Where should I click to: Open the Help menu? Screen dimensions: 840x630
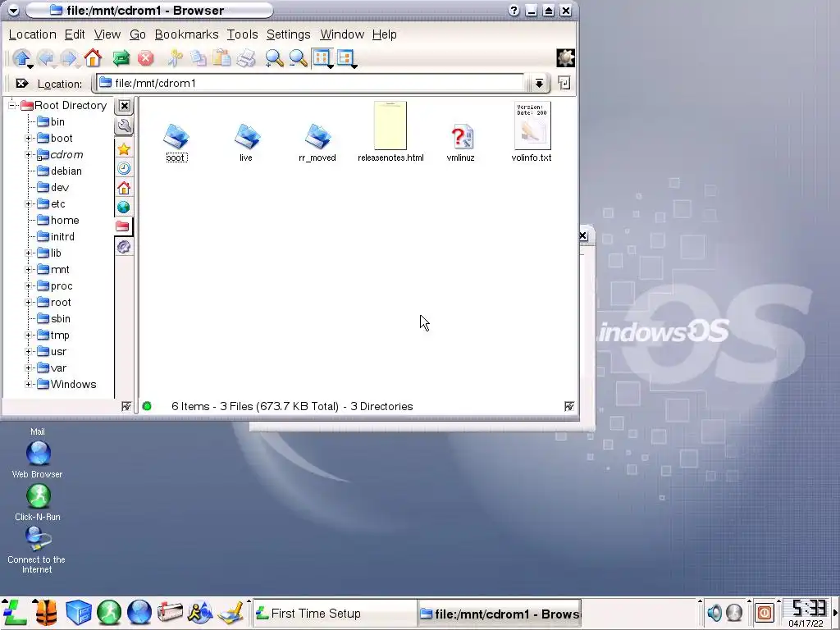(x=385, y=34)
